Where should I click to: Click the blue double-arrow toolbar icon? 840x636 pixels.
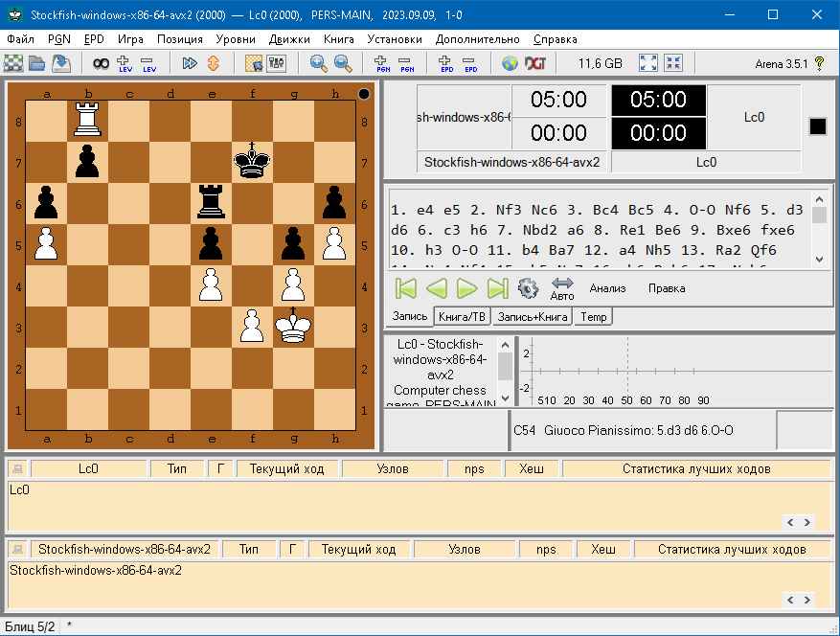(x=189, y=63)
